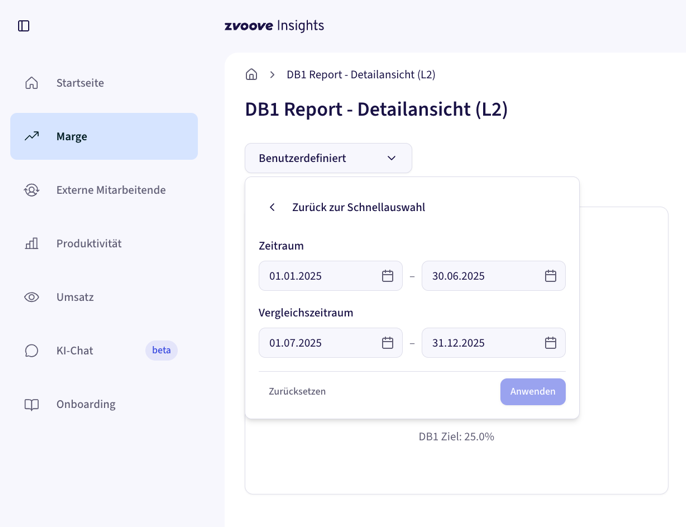Open the Produktivität section
This screenshot has height=527, width=686.
click(88, 244)
